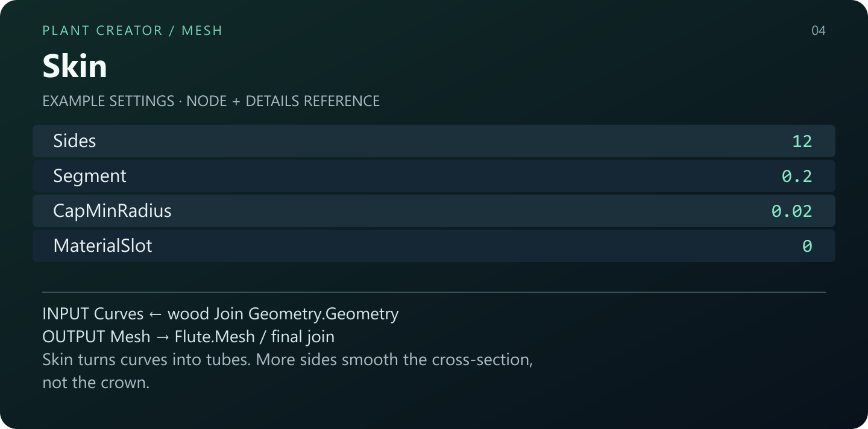The width and height of the screenshot is (868, 429).
Task: Click the Sides property row label
Action: coord(75,141)
